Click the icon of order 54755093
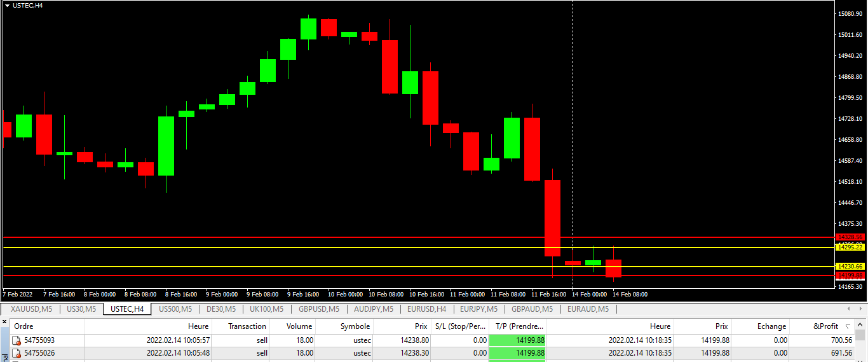868x362 pixels. pyautogui.click(x=17, y=340)
